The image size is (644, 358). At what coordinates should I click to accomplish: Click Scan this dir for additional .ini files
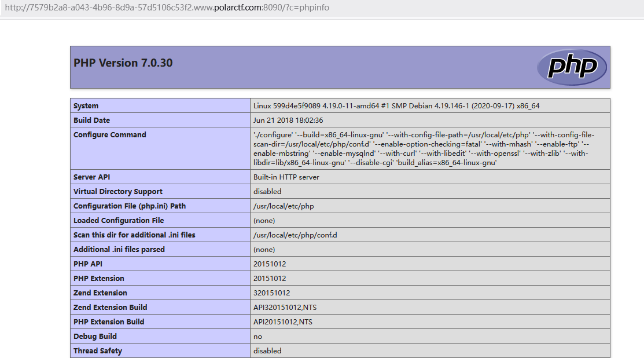pos(134,235)
